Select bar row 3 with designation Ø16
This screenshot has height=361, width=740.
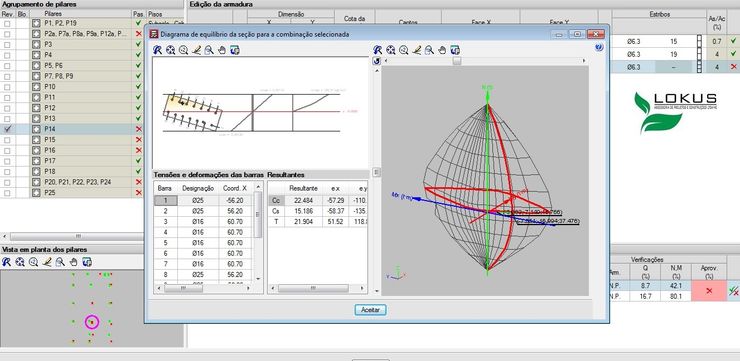[204, 221]
